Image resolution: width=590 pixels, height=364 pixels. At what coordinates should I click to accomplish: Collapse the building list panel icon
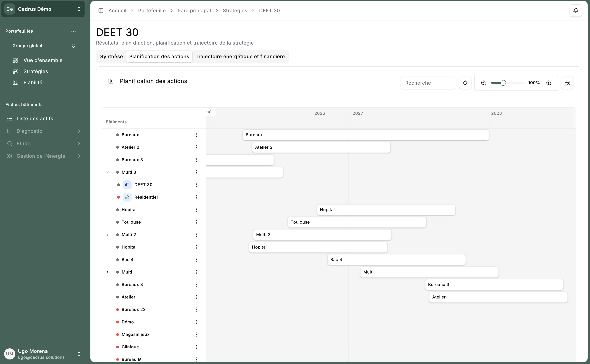(x=111, y=81)
